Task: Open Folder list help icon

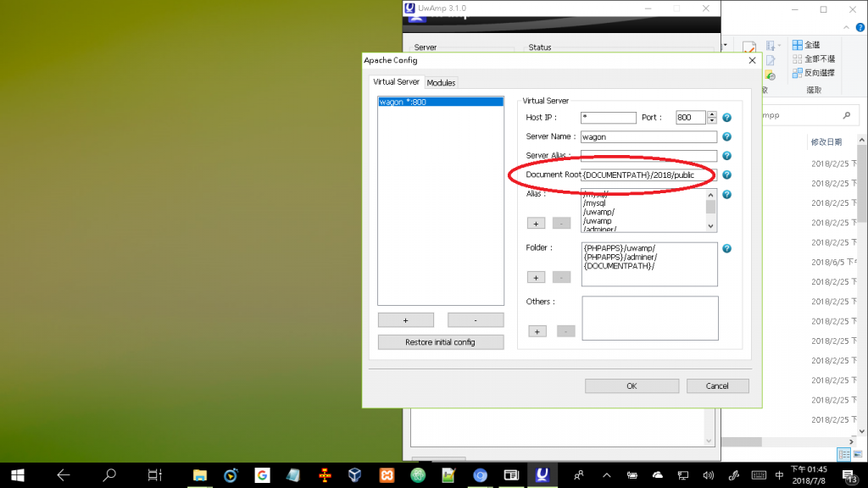Action: [726, 248]
